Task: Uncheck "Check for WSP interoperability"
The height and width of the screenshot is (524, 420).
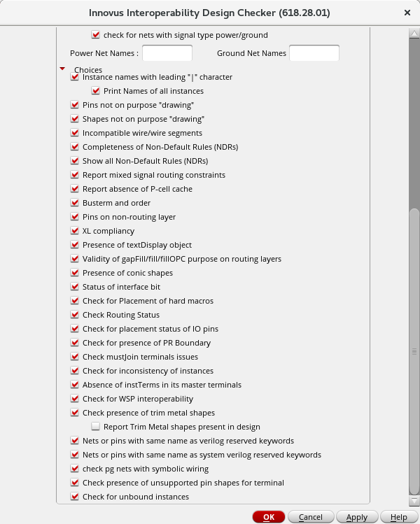Action: point(75,399)
